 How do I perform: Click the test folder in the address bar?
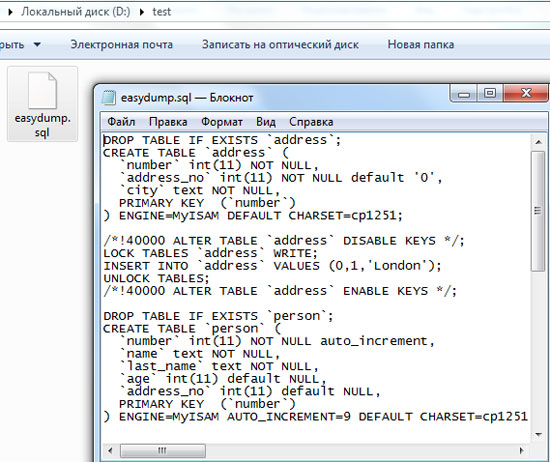click(x=162, y=12)
